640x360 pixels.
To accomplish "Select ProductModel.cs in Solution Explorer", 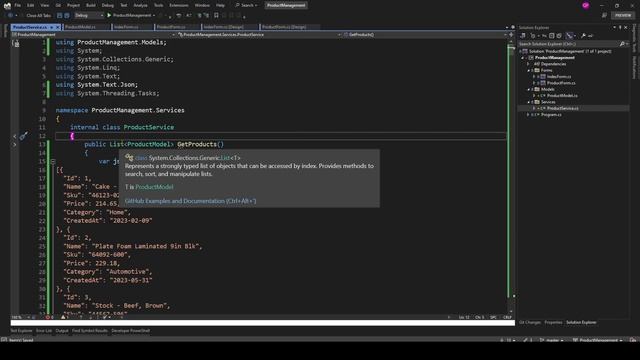I will [562, 96].
